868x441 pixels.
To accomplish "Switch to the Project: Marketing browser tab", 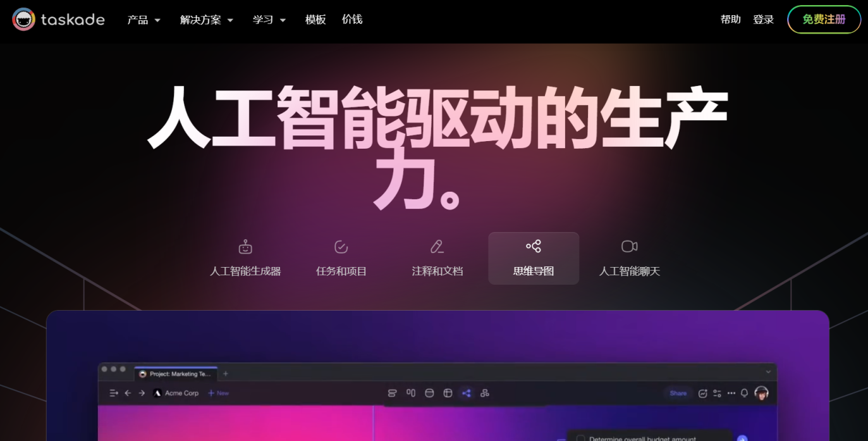I will click(x=177, y=373).
